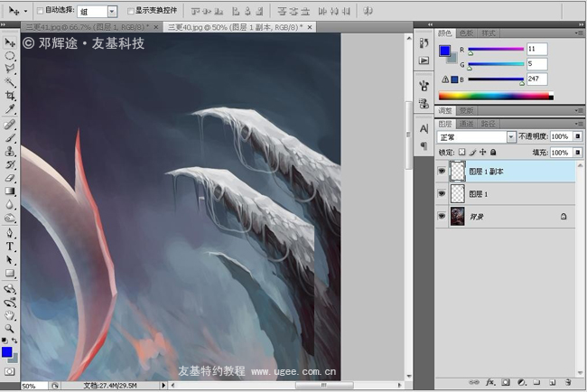Screen dimensions: 587x392
Task: Enable the 显示变换控件 checkbox
Action: coord(131,11)
